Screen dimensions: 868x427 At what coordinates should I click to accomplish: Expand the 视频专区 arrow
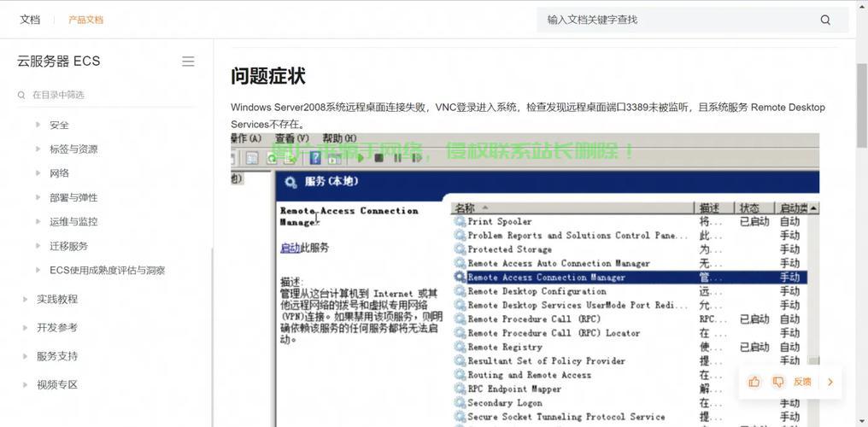(26, 385)
